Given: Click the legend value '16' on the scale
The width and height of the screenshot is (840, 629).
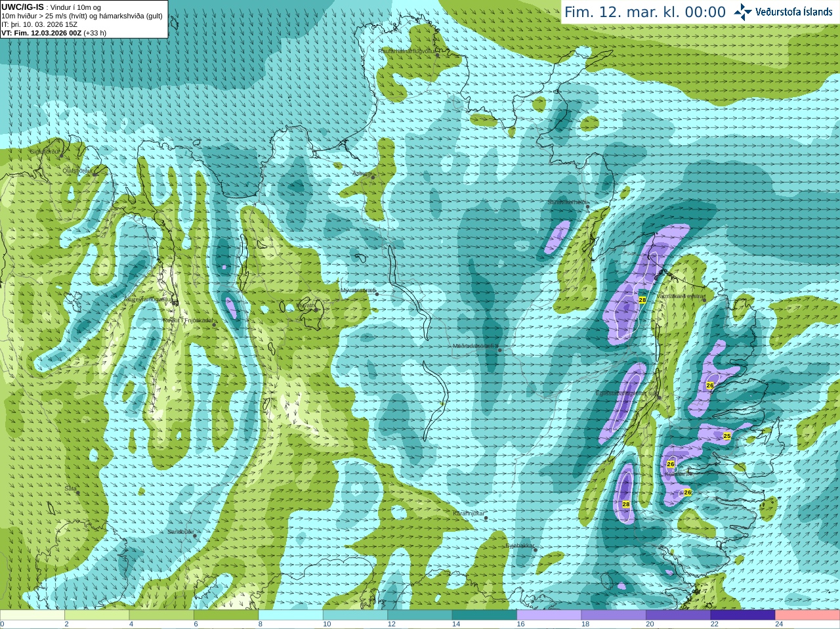Looking at the screenshot, I should [520, 624].
